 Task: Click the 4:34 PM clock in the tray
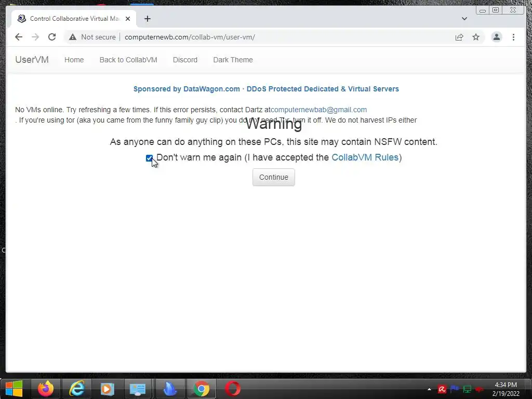pos(506,385)
